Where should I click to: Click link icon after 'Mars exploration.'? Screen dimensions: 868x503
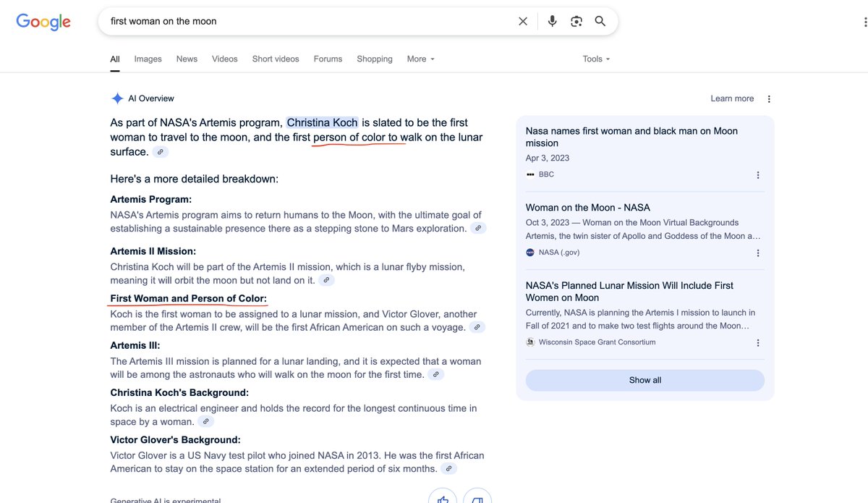(x=478, y=228)
